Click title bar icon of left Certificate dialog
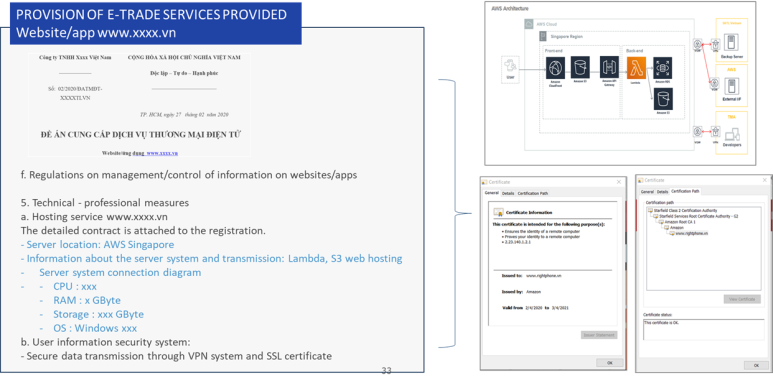773x383 pixels. pyautogui.click(x=485, y=182)
